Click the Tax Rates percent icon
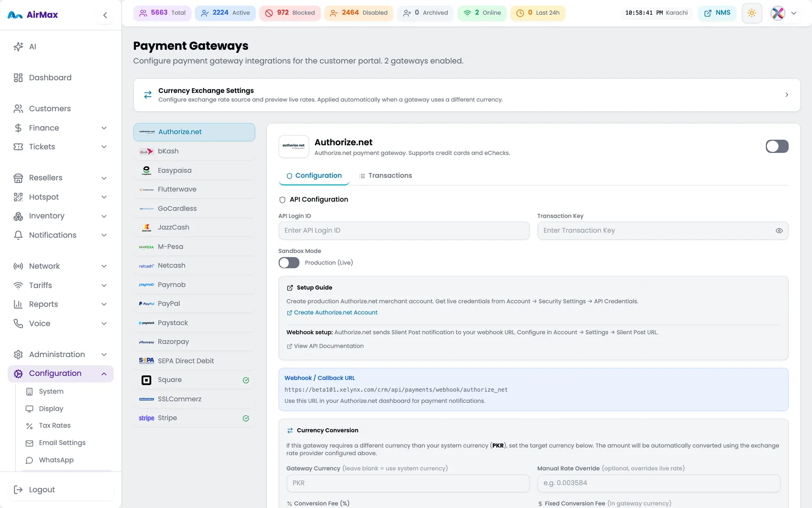This screenshot has width=812, height=508. pyautogui.click(x=29, y=426)
